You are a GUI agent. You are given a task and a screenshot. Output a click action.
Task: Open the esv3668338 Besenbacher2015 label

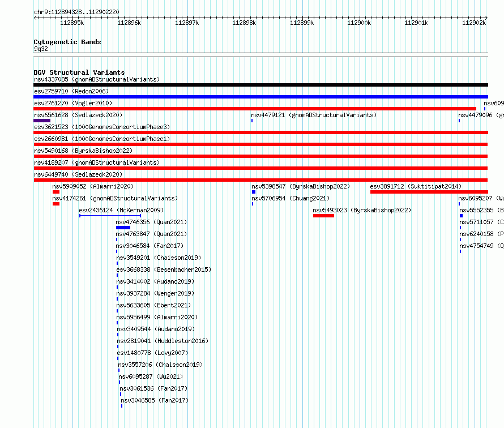coord(164,269)
